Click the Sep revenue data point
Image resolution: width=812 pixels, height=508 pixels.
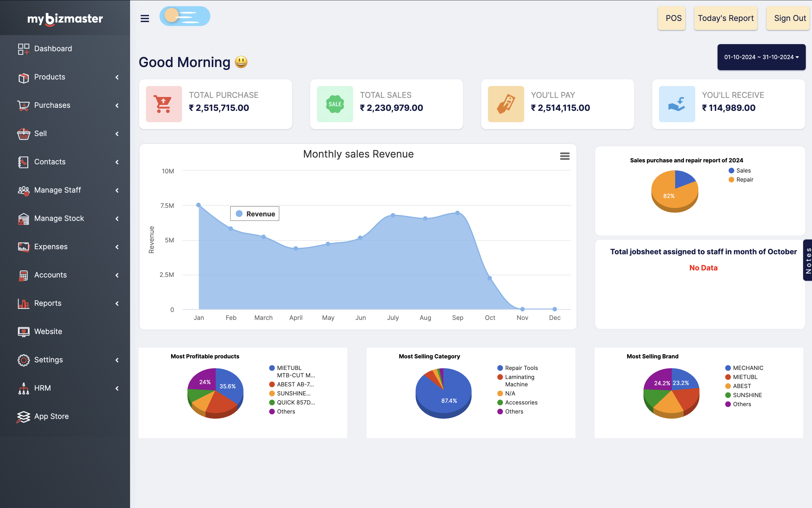tap(457, 213)
